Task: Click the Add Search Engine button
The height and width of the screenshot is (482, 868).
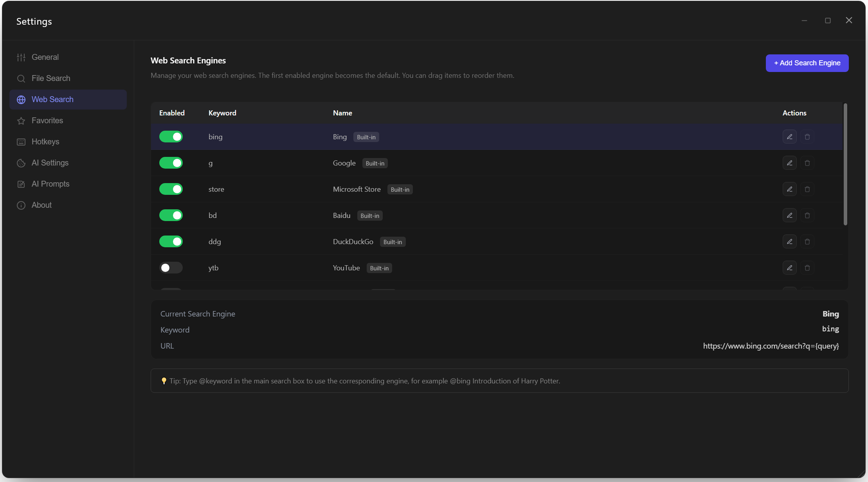Action: 807,63
